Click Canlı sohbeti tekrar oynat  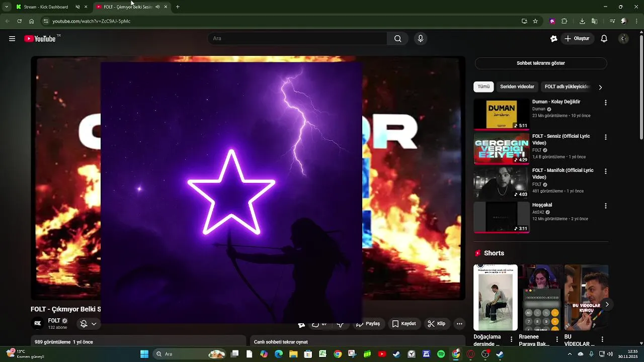tap(281, 342)
